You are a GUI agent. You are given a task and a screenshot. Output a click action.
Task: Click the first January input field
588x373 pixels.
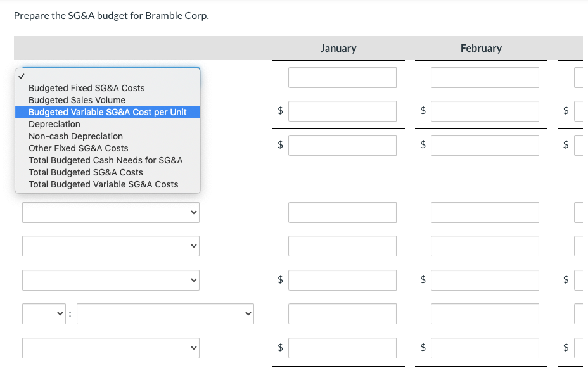click(x=342, y=77)
